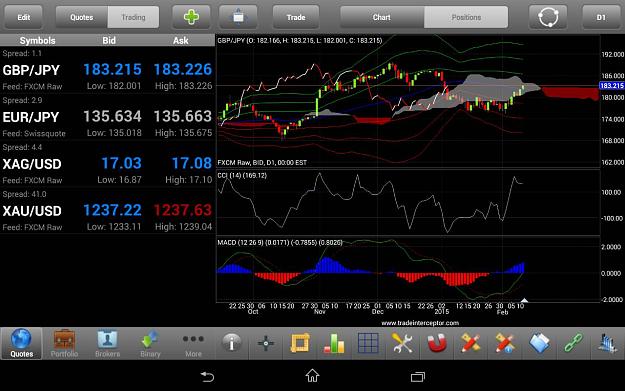Tap the round info icon
The width and height of the screenshot is (625, 391).
click(x=232, y=343)
